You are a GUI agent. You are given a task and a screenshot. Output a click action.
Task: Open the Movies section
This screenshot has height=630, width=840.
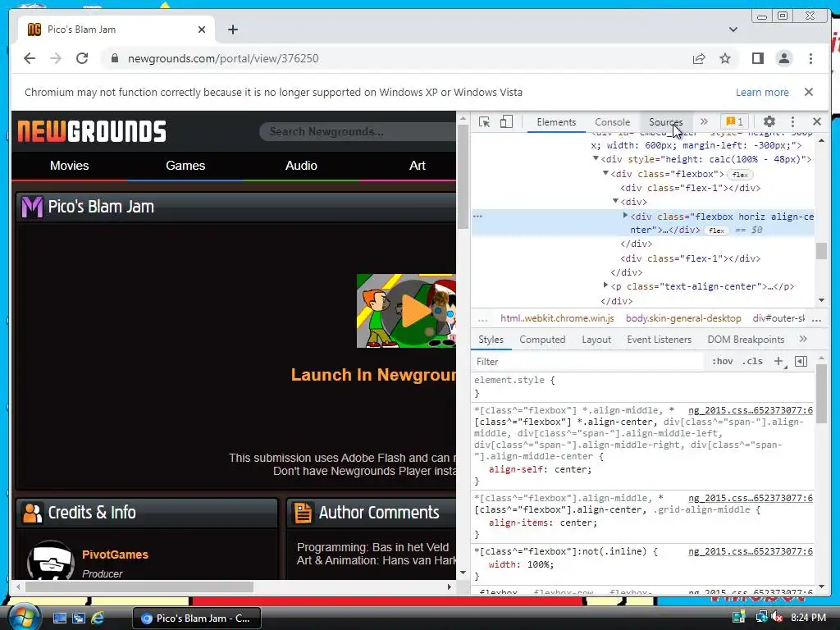click(x=70, y=166)
